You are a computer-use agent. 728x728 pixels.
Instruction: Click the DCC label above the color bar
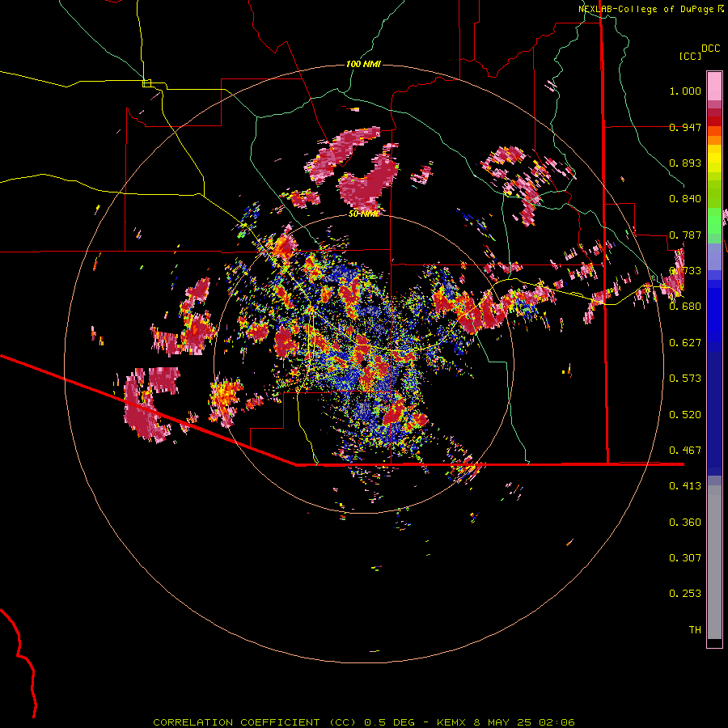coord(710,49)
